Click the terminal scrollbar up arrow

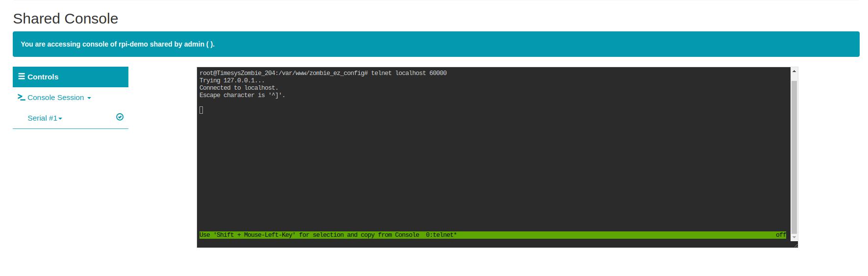tap(794, 72)
